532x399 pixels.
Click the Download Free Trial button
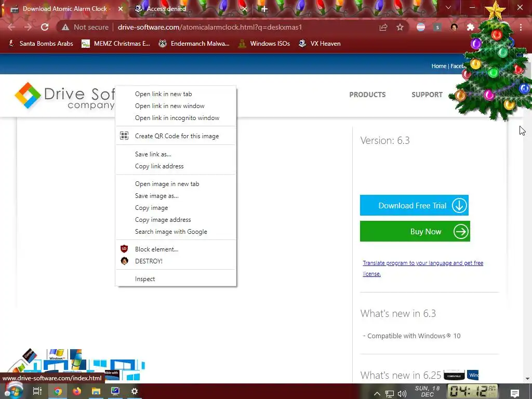414,205
